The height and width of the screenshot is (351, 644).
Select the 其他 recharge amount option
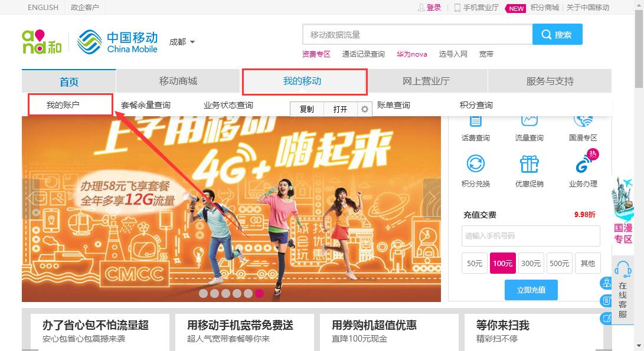(x=588, y=263)
